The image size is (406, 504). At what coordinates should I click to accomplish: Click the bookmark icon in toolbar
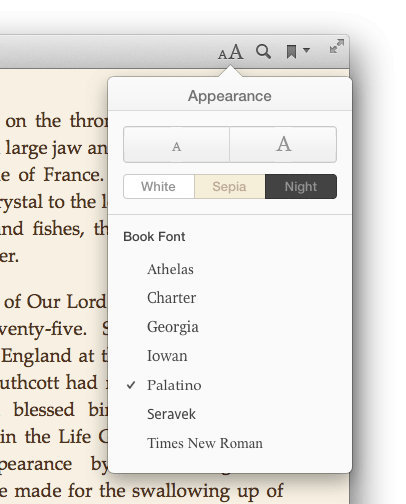291,52
